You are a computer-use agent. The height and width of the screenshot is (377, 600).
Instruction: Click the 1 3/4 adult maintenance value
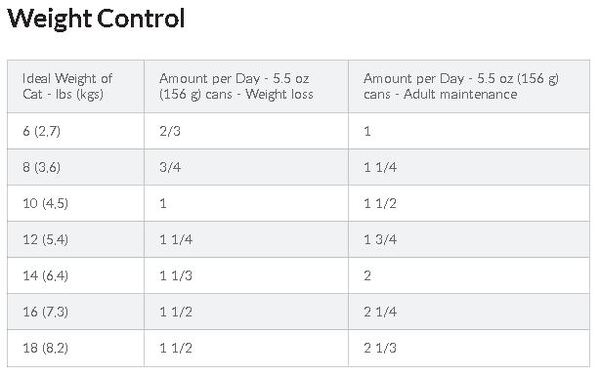point(380,240)
